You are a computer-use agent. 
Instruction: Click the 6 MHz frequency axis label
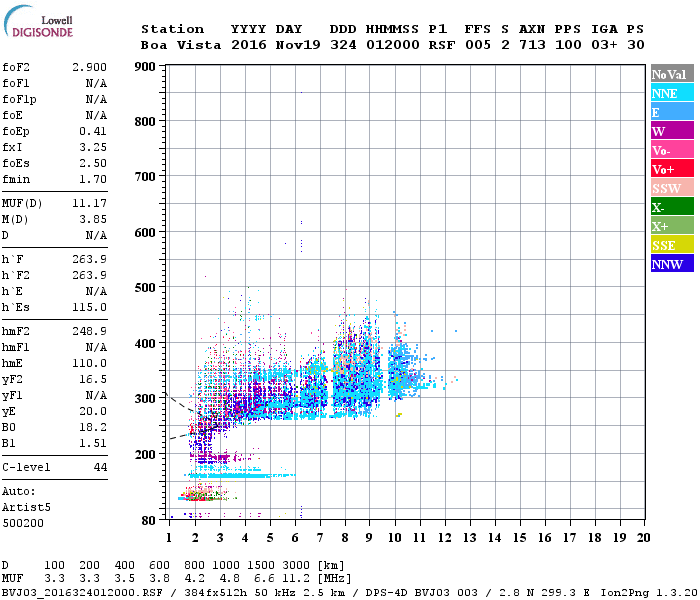coord(295,538)
